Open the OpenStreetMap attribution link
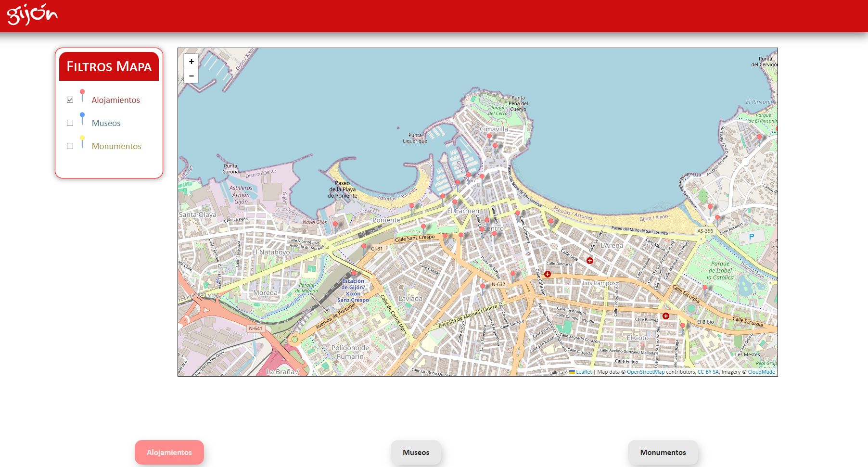This screenshot has width=868, height=467. (645, 372)
